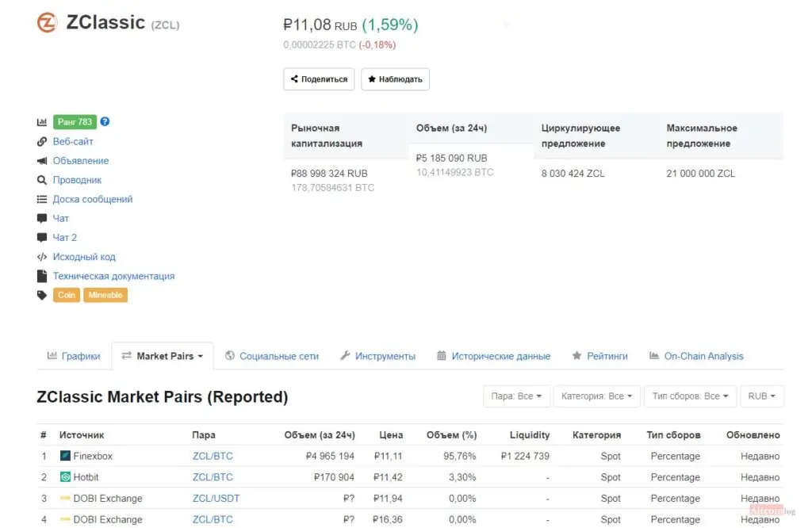812x528 pixels.
Task: Click the link chain icon beside Веб-сайт
Action: point(42,141)
